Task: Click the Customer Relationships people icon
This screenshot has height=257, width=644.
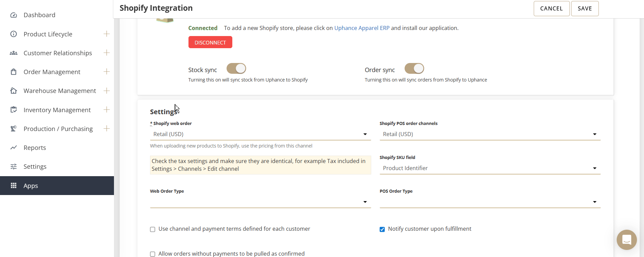Action: [13, 53]
